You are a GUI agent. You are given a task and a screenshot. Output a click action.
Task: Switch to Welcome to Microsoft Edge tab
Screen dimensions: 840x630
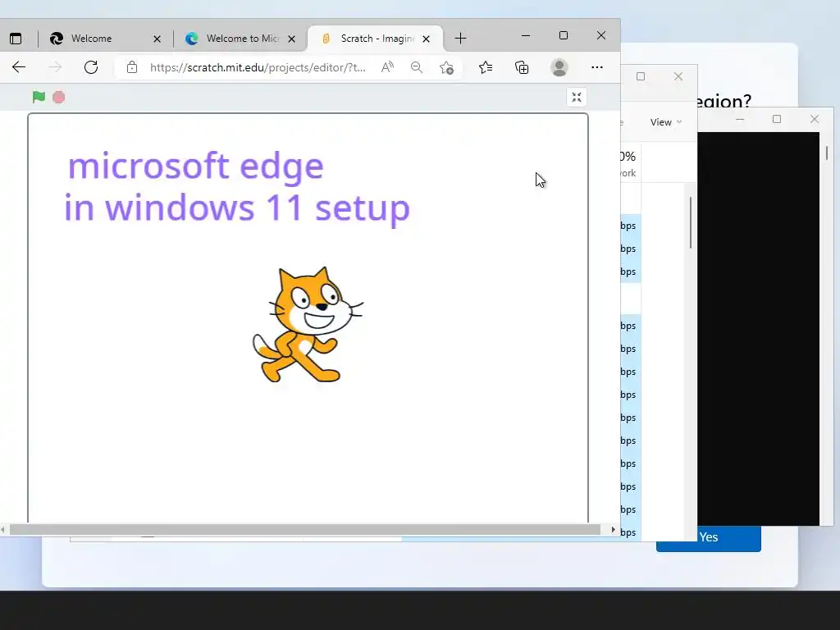pos(240,39)
